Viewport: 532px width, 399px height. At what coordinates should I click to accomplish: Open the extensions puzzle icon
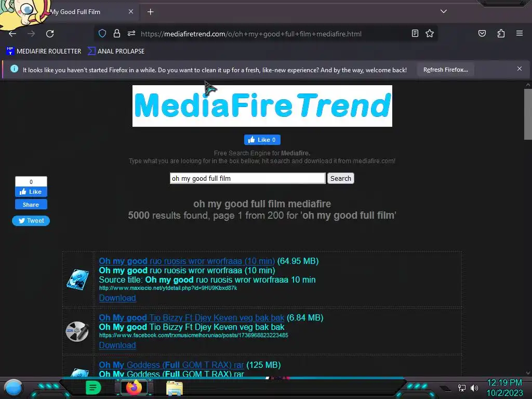(x=501, y=33)
